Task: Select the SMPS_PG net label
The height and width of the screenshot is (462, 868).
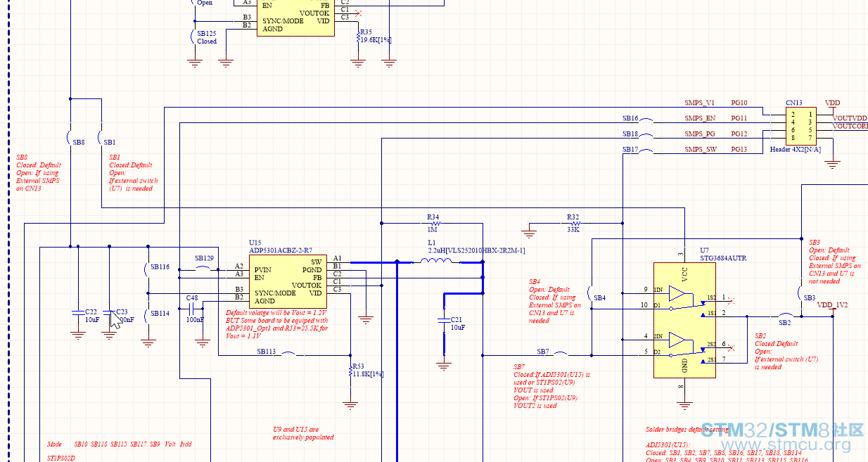Action: 700,134
